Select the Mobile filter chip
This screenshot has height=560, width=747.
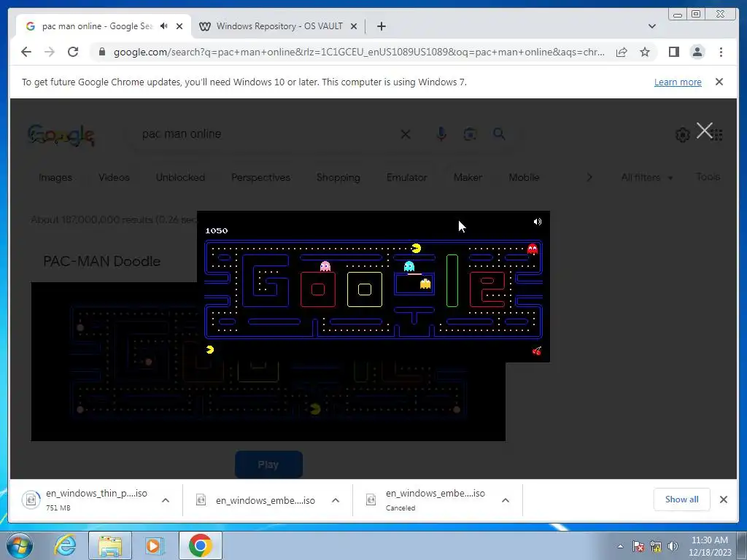(524, 177)
